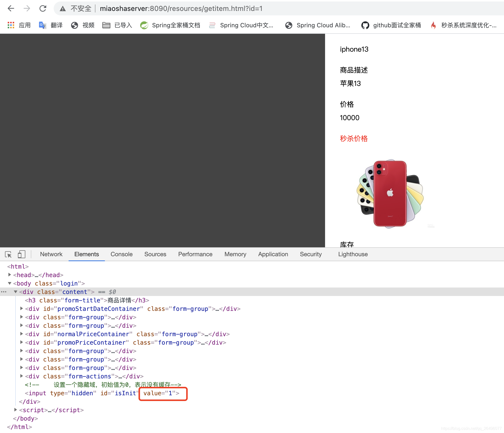The height and width of the screenshot is (433, 504).
Task: Click the iphone13 product title
Action: (354, 49)
